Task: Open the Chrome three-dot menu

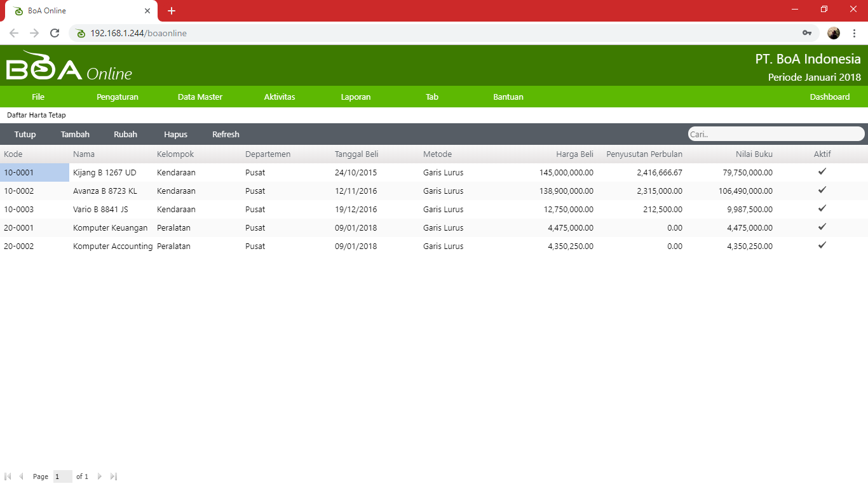Action: click(x=854, y=33)
